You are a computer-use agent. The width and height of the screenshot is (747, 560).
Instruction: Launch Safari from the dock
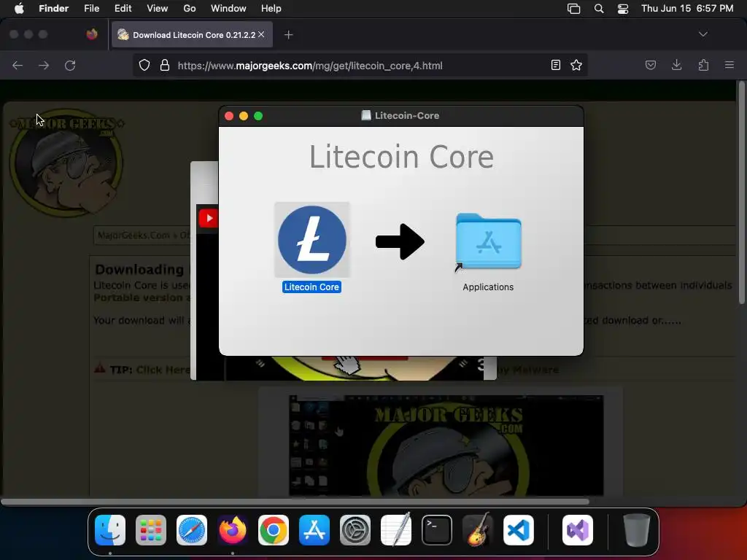click(x=192, y=531)
